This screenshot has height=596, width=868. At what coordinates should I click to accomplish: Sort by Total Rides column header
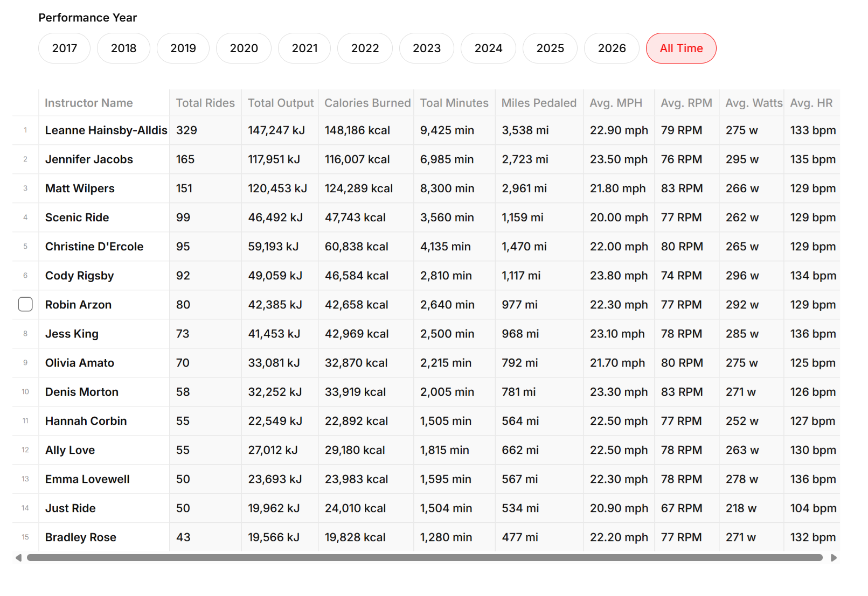coord(205,103)
